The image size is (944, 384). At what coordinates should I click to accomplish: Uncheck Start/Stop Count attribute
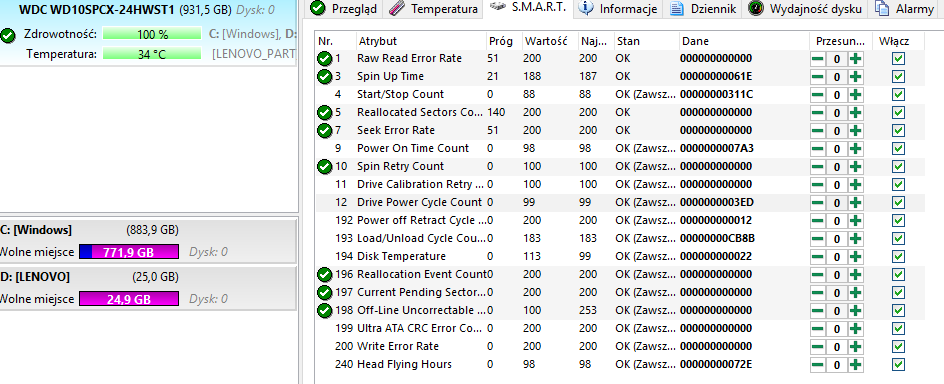[898, 95]
